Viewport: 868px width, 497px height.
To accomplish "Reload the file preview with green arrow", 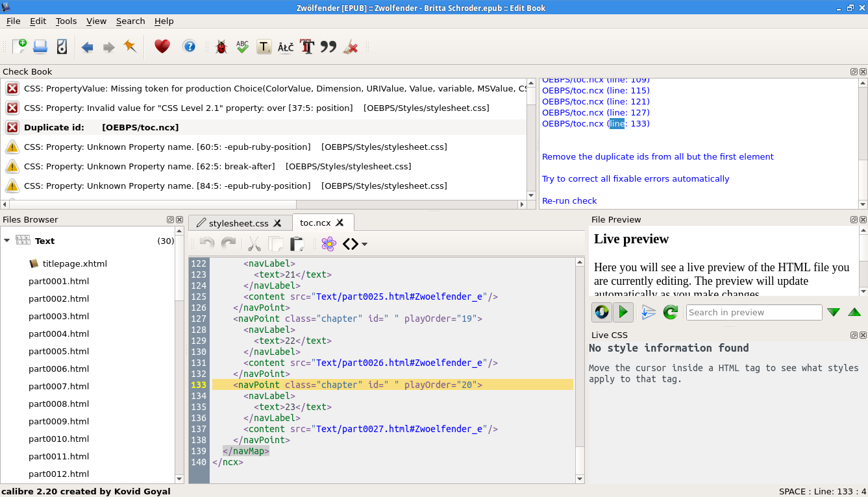I will pyautogui.click(x=670, y=312).
